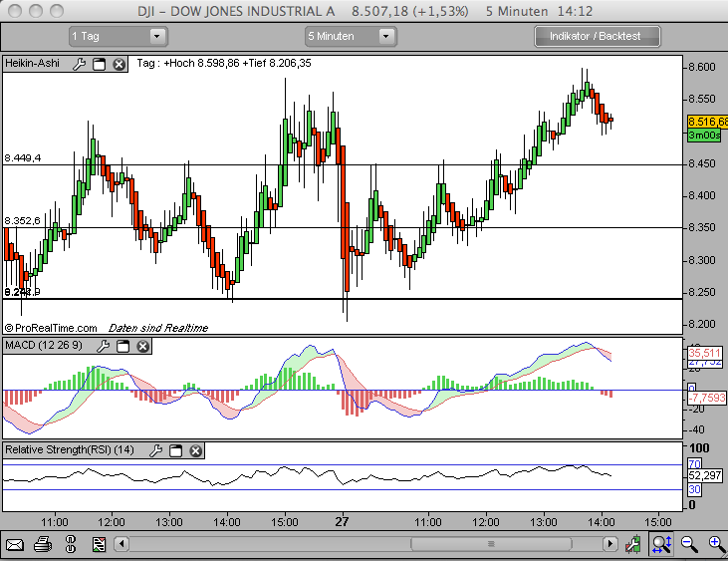728x561 pixels.
Task: Click the Heikin-Ashi panel title
Action: point(33,63)
